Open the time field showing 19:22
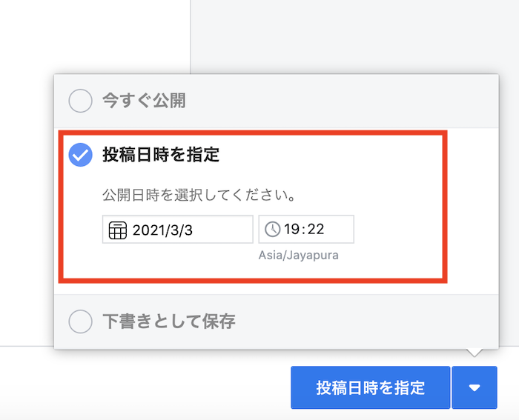The width and height of the screenshot is (519, 420). point(306,229)
